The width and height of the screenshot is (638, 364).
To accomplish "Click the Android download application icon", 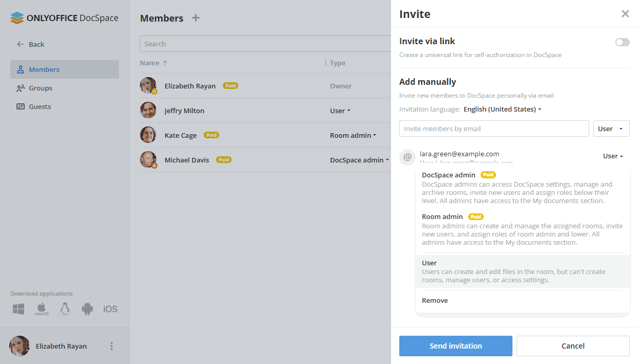I will (87, 309).
